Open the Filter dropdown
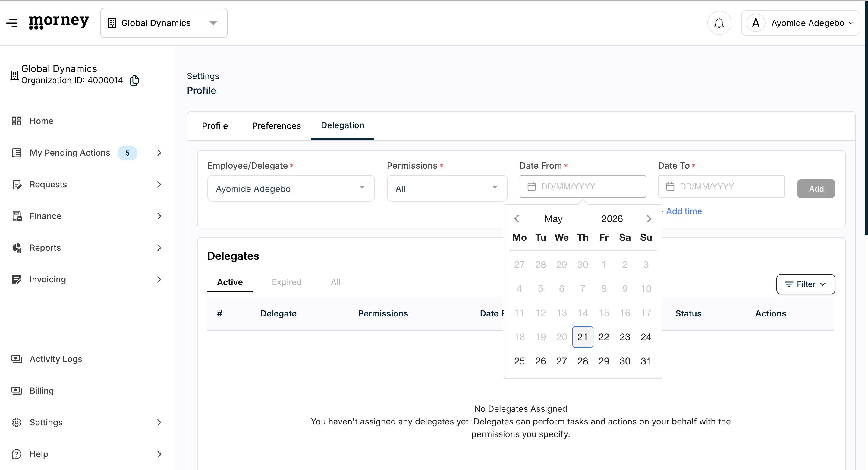868x470 pixels. click(805, 284)
